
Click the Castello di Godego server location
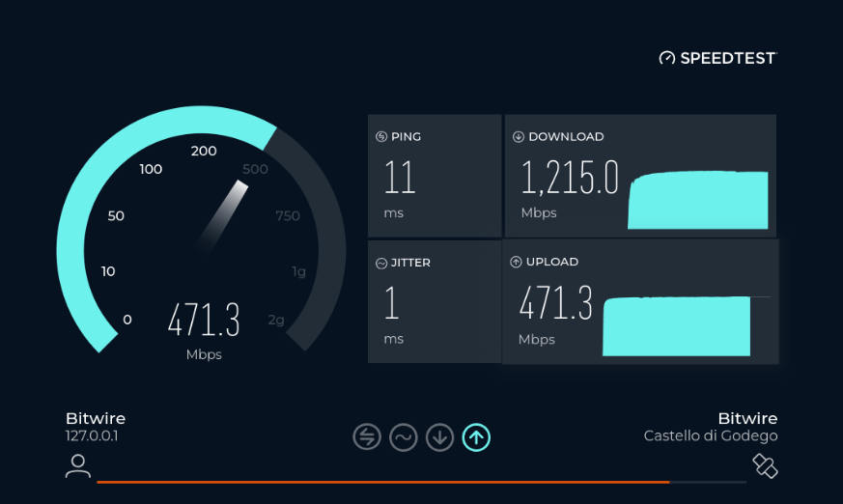click(x=710, y=436)
